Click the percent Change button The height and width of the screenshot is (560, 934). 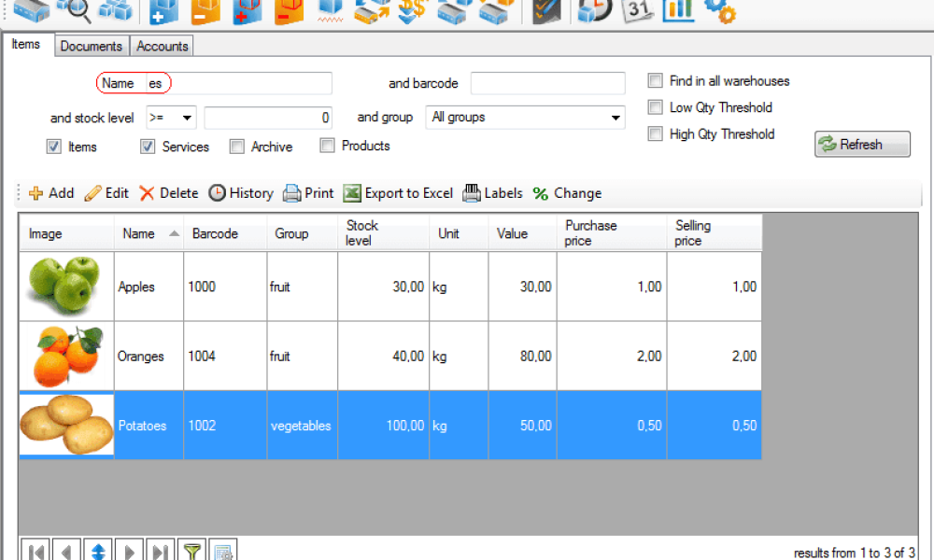[567, 193]
